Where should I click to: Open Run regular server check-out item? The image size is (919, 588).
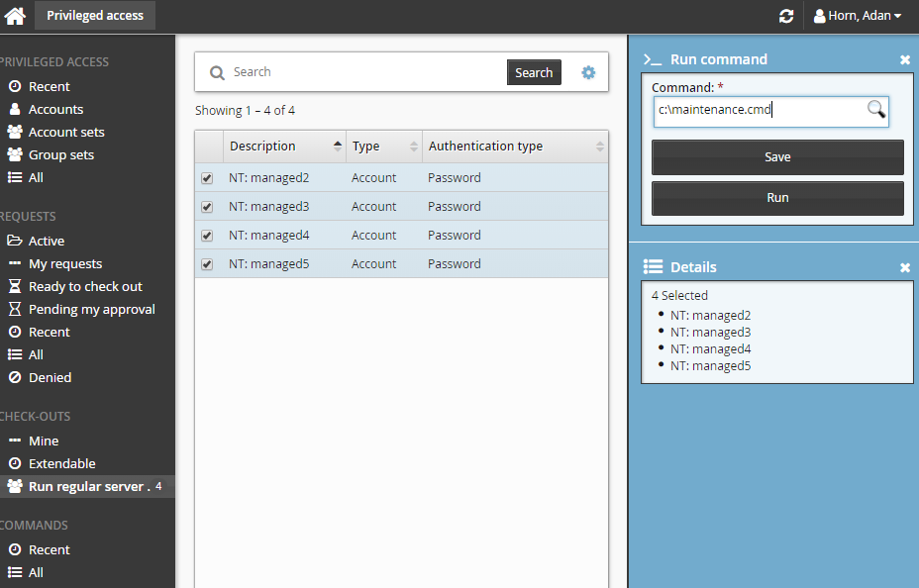click(x=88, y=486)
